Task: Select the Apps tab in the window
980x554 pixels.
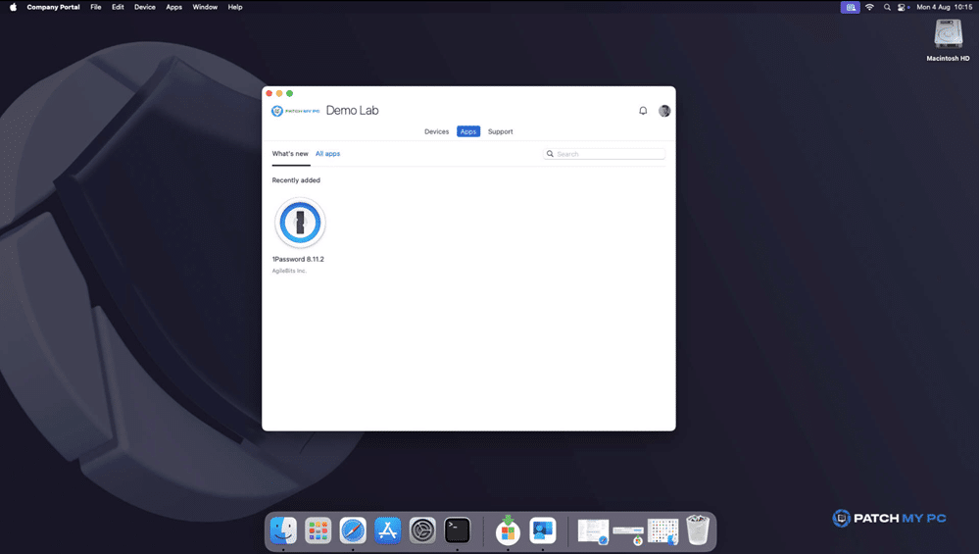Action: (468, 132)
